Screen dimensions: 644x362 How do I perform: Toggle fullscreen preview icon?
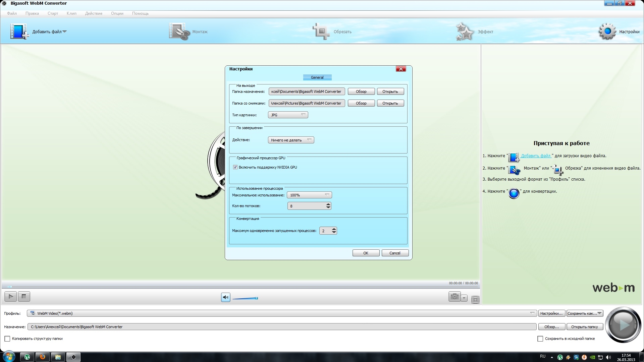point(475,300)
